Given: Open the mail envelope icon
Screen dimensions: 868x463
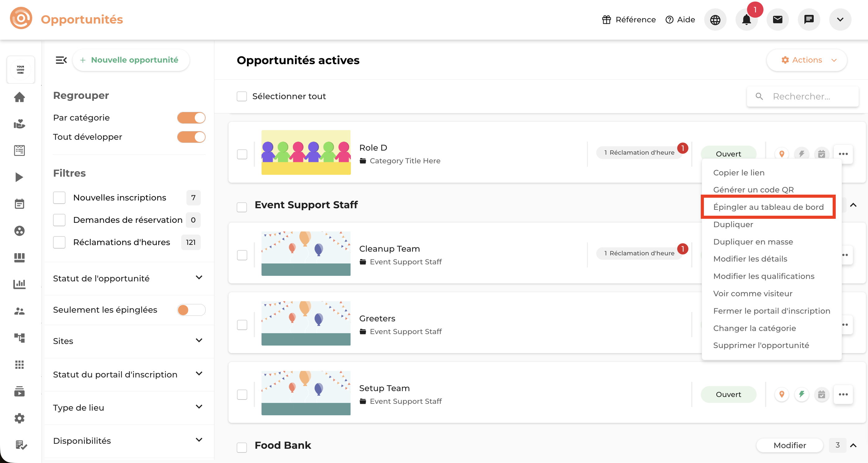Looking at the screenshot, I should (777, 20).
